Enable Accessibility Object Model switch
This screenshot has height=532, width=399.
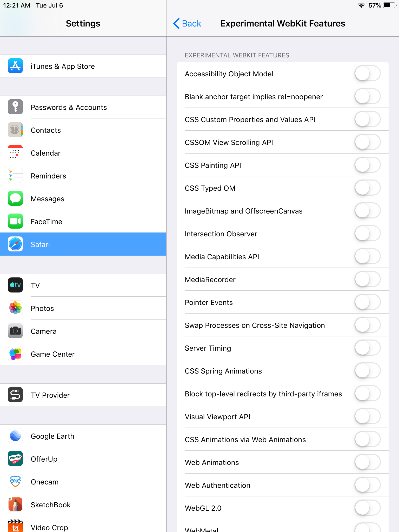pyautogui.click(x=368, y=74)
